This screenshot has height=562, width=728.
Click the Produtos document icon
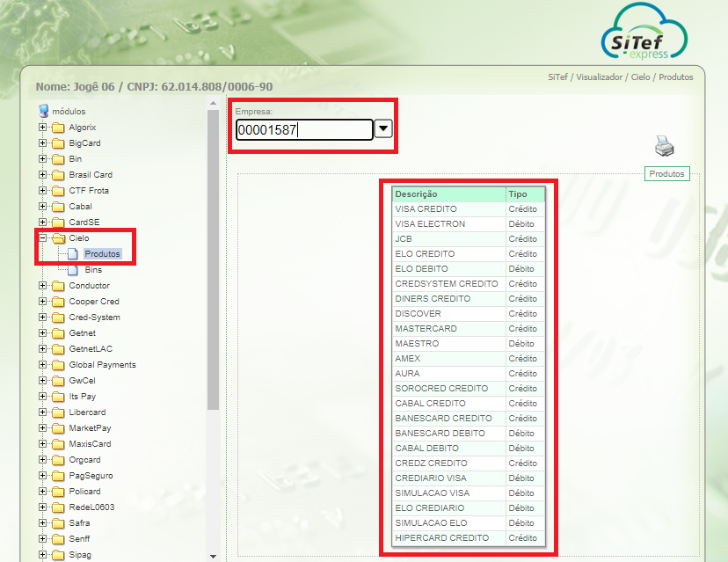pyautogui.click(x=72, y=253)
